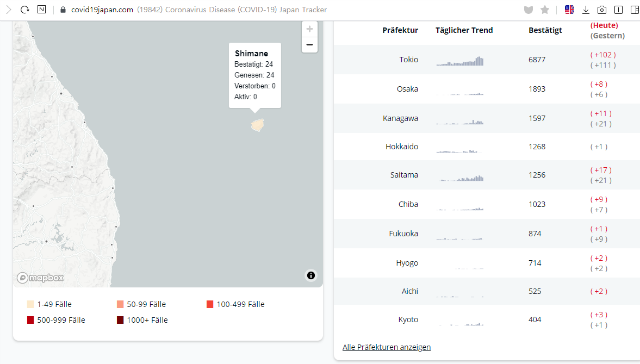Click the Hyogo prefecture name

click(x=407, y=263)
